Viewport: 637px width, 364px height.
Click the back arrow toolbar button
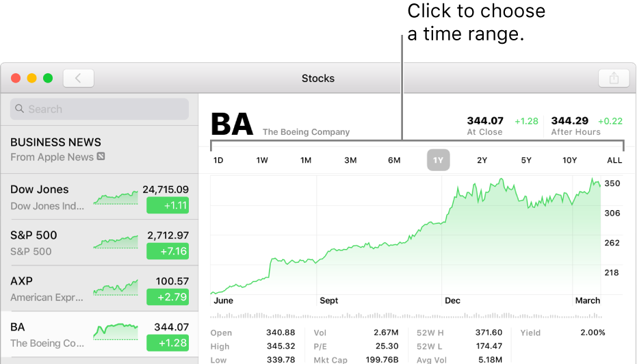(78, 78)
